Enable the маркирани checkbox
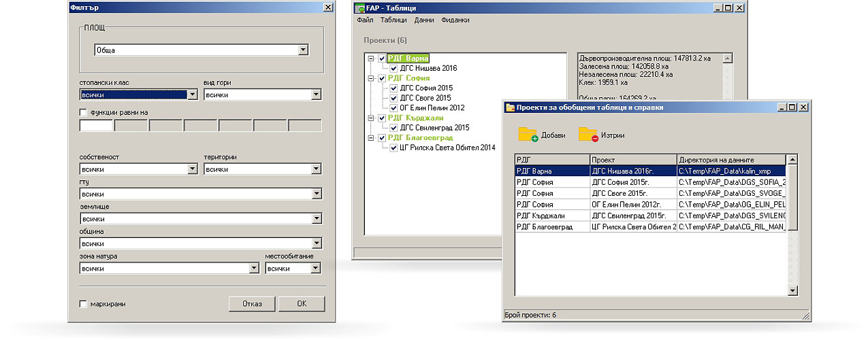 click(x=83, y=304)
